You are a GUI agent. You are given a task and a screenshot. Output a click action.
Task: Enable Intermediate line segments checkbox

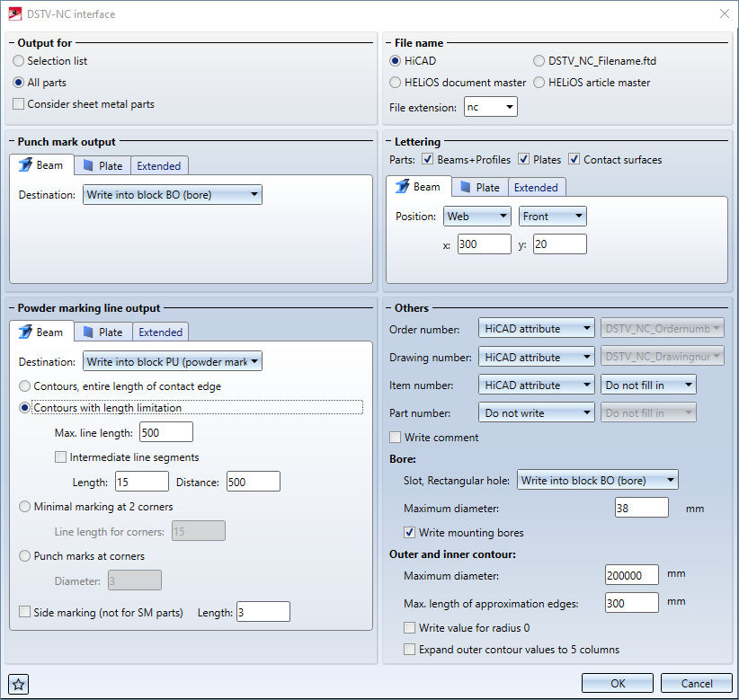point(60,456)
